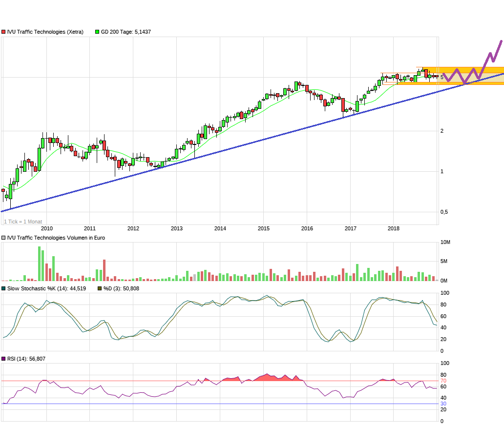Click the 'IVU Traffic Technologies (Xetra)' legend text
The width and height of the screenshot is (504, 426).
tap(45, 32)
